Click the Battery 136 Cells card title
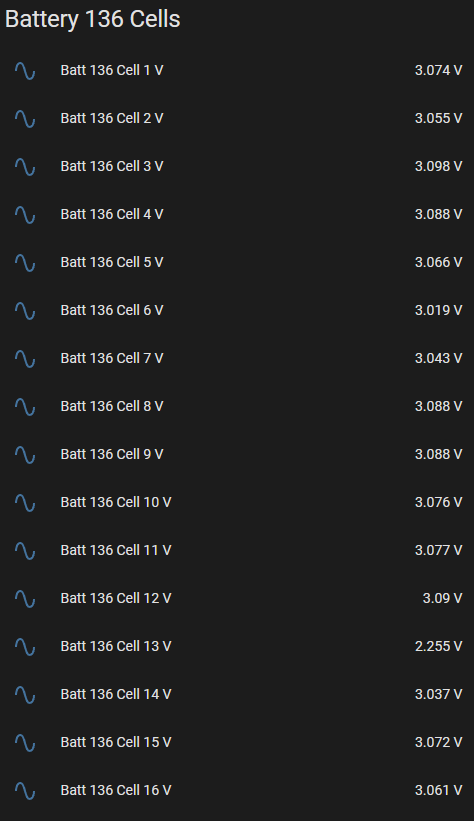474x821 pixels. click(93, 19)
